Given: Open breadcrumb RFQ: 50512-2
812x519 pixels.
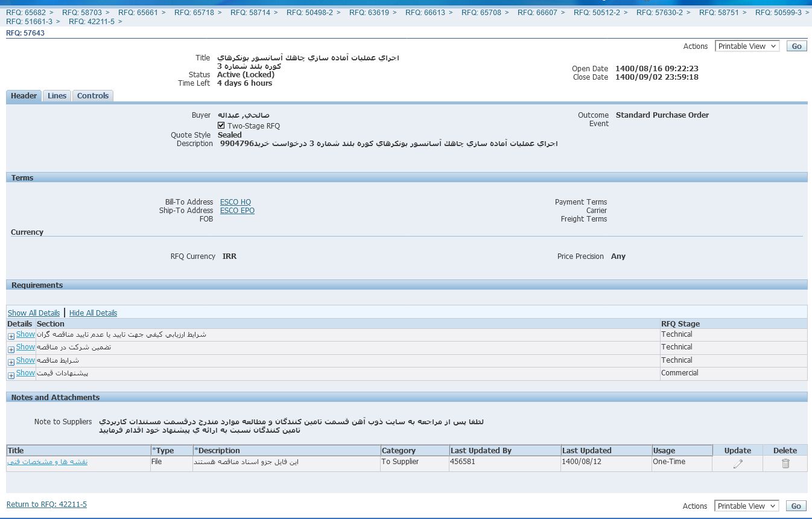Looking at the screenshot, I should 597,13.
